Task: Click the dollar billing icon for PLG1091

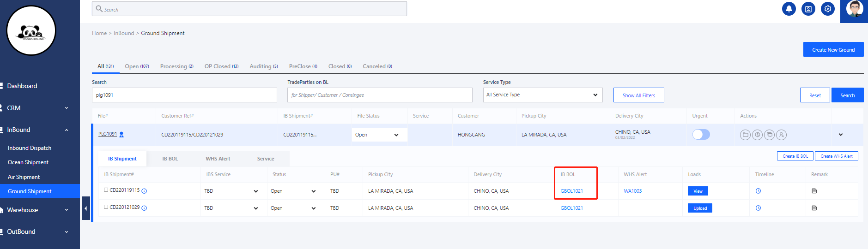Action: coord(757,135)
